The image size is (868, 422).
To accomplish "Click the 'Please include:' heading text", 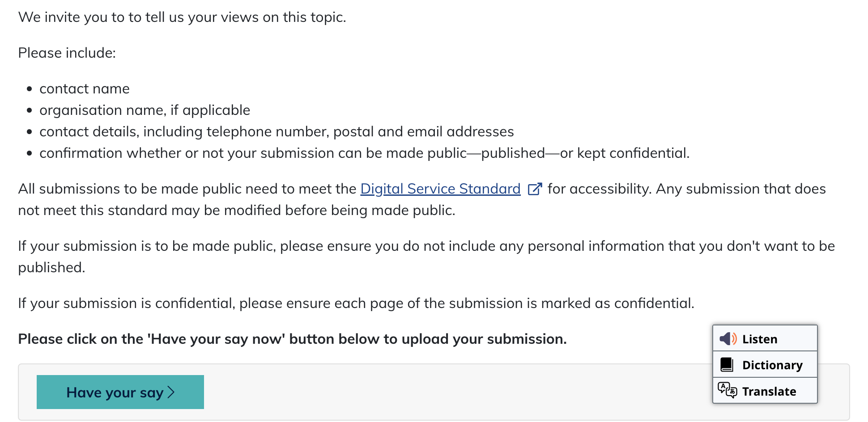I will click(67, 53).
